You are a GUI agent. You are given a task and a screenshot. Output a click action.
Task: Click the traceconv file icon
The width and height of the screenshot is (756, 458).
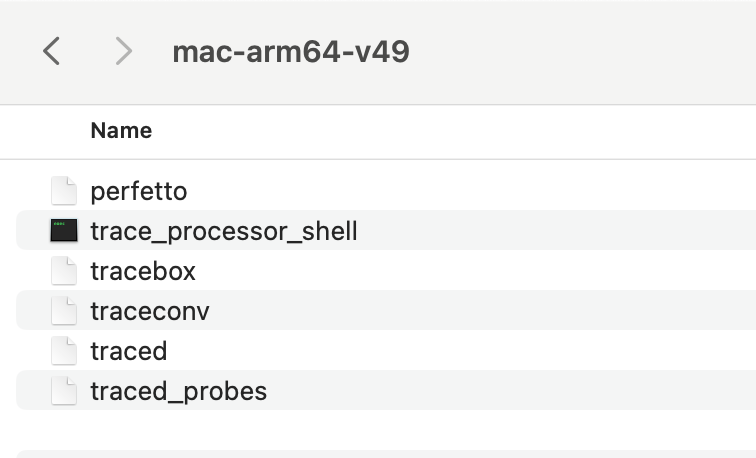click(64, 311)
